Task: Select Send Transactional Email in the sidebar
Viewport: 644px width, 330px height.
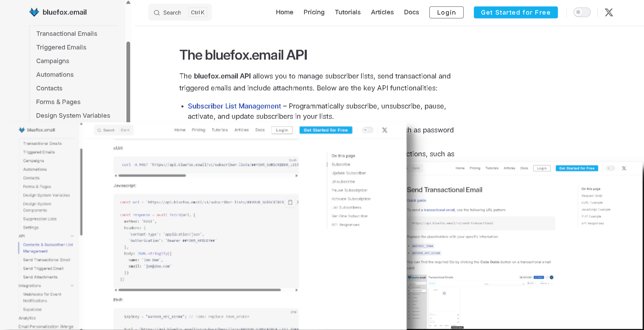Action: pyautogui.click(x=46, y=260)
